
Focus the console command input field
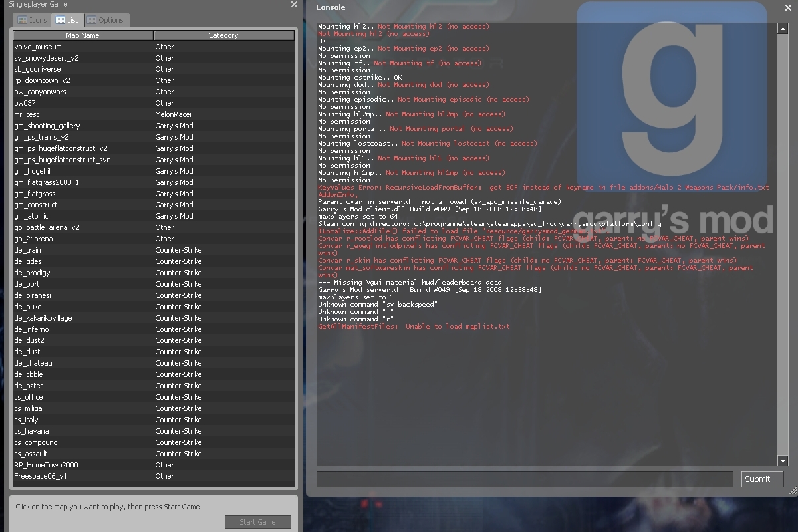pyautogui.click(x=524, y=479)
